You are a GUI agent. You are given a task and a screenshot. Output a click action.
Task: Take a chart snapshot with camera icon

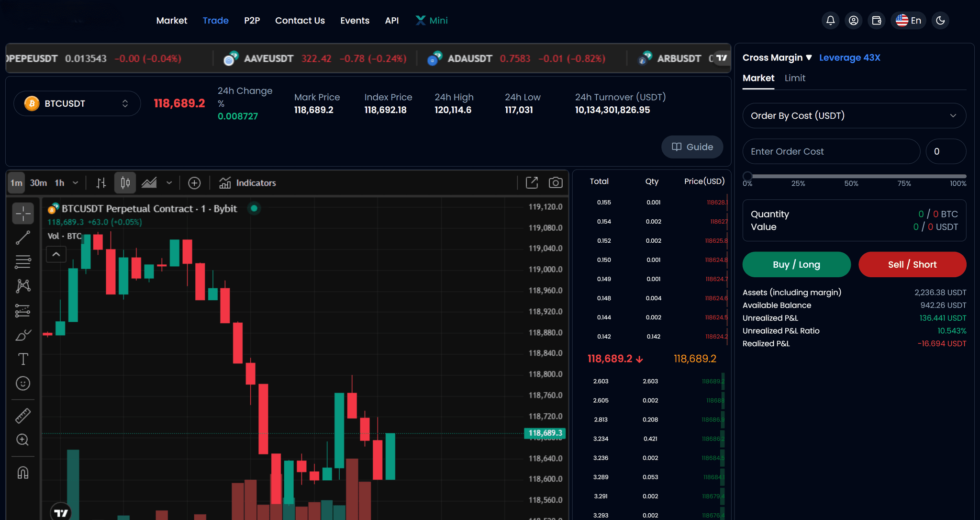(556, 182)
